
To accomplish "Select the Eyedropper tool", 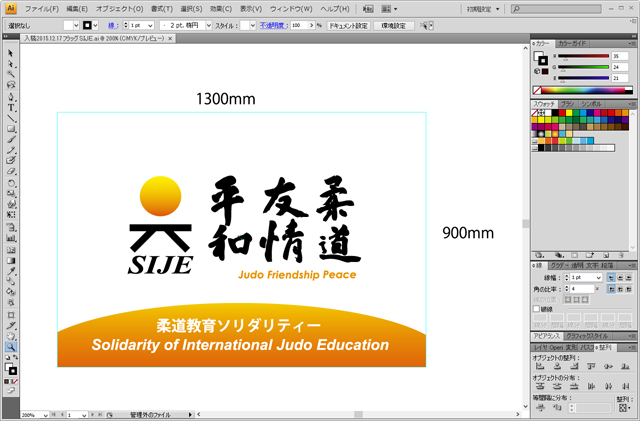I will coord(11,271).
